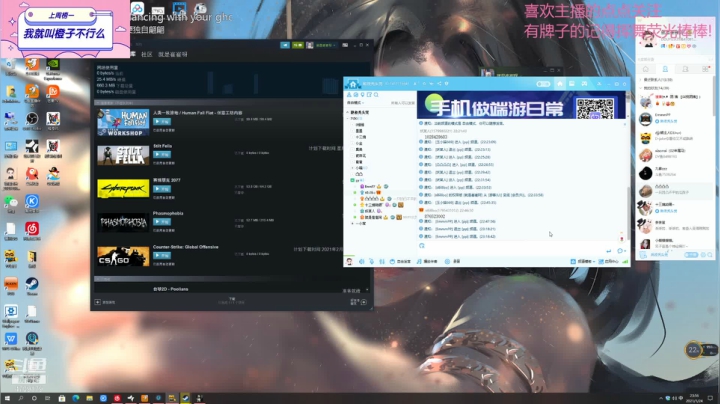
Task: Open the NVIDIA GeForce Experience desktop icon
Action: point(53,67)
